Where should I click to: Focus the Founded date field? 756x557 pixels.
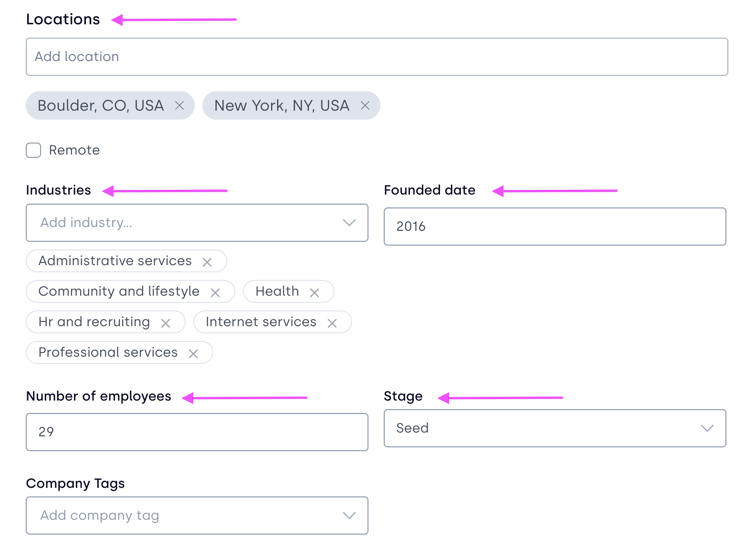point(555,227)
